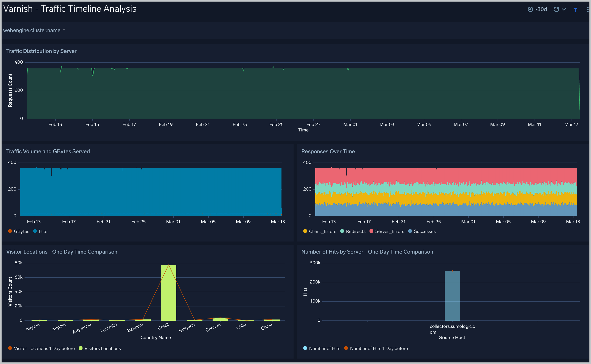
Task: Click the collectors.sumologic.com axis label
Action: (452, 329)
